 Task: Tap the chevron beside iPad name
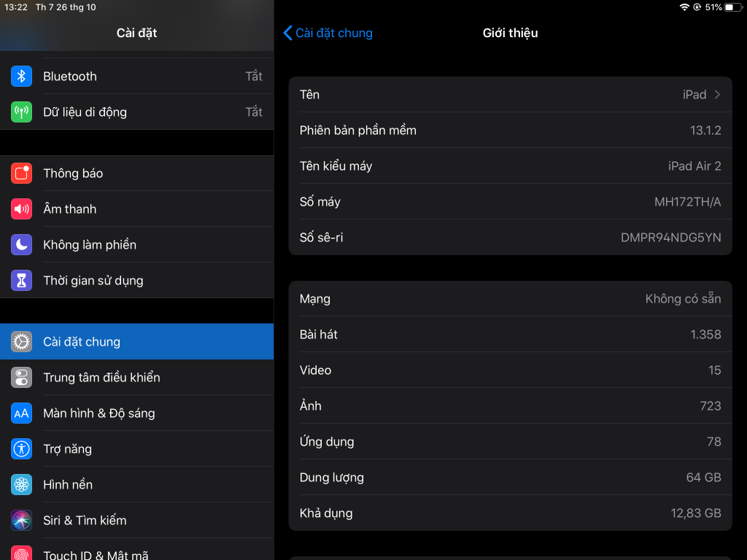click(x=717, y=94)
